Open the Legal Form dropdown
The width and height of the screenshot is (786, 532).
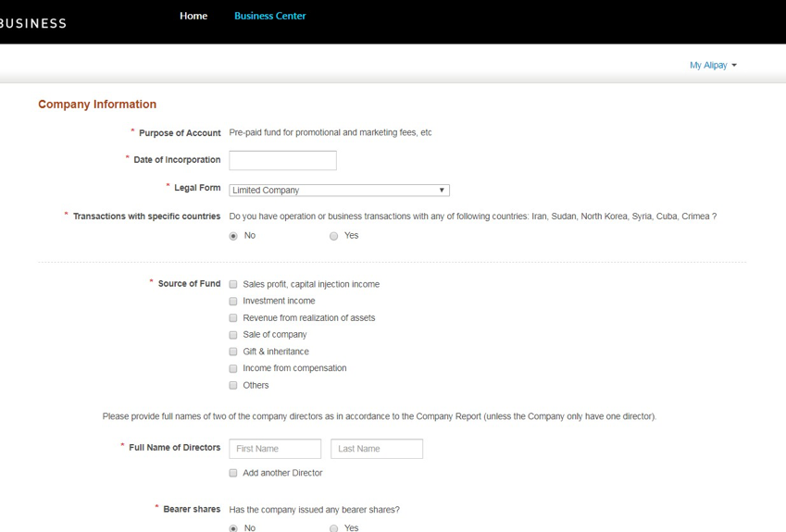coord(340,191)
